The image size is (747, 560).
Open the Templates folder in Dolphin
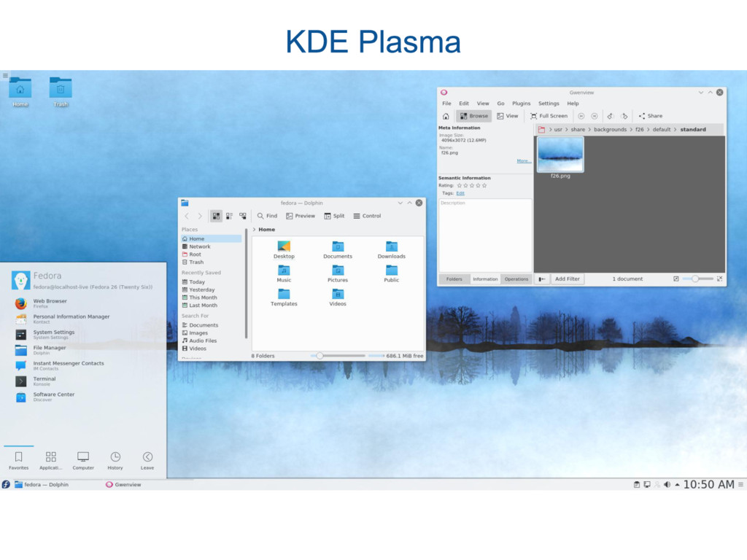pyautogui.click(x=284, y=297)
